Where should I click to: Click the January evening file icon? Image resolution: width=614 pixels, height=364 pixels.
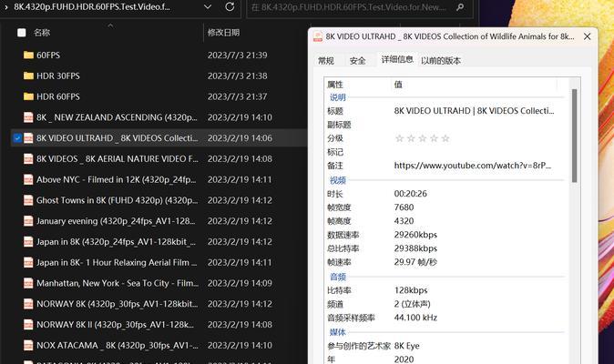(x=28, y=221)
